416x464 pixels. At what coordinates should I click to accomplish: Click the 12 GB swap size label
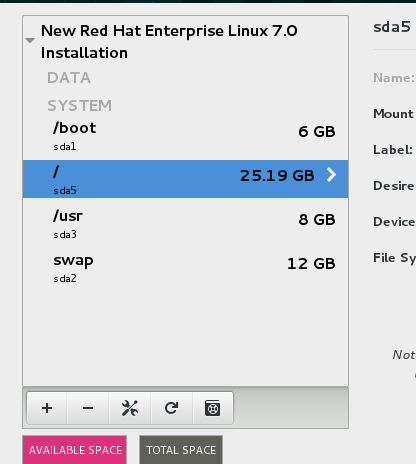311,264
